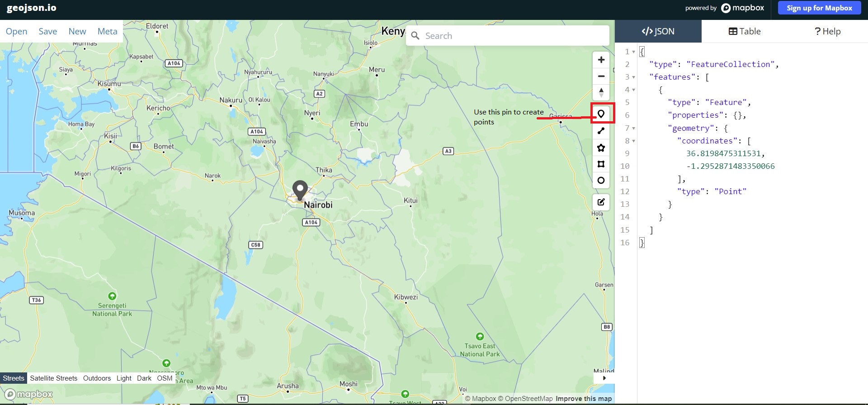This screenshot has height=405, width=868.
Task: Select the draw circle tool
Action: (x=601, y=181)
